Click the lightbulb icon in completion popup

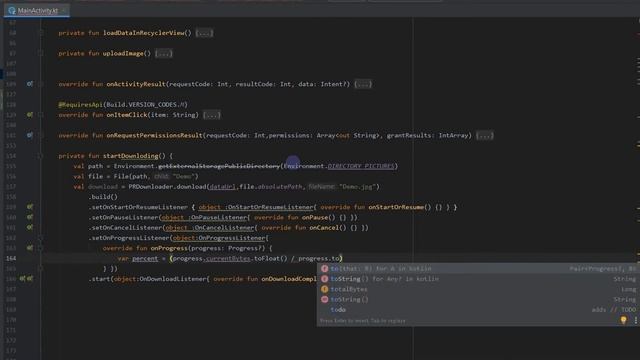[x=624, y=320]
